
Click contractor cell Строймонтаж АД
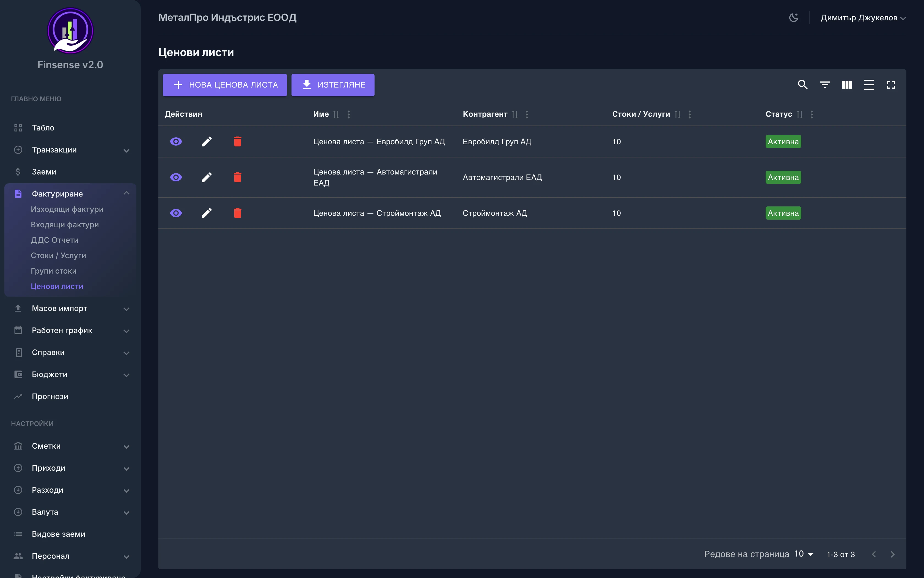(495, 213)
